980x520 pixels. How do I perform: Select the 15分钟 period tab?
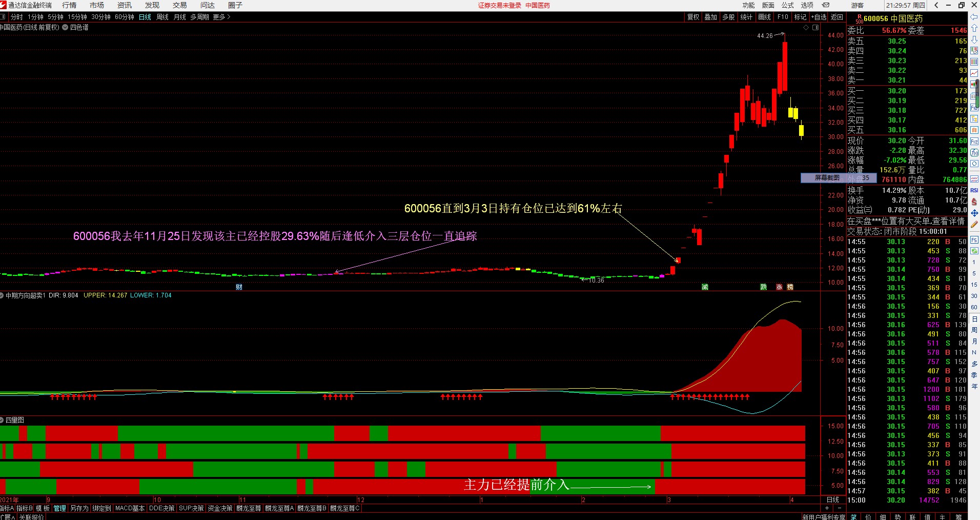(x=77, y=17)
